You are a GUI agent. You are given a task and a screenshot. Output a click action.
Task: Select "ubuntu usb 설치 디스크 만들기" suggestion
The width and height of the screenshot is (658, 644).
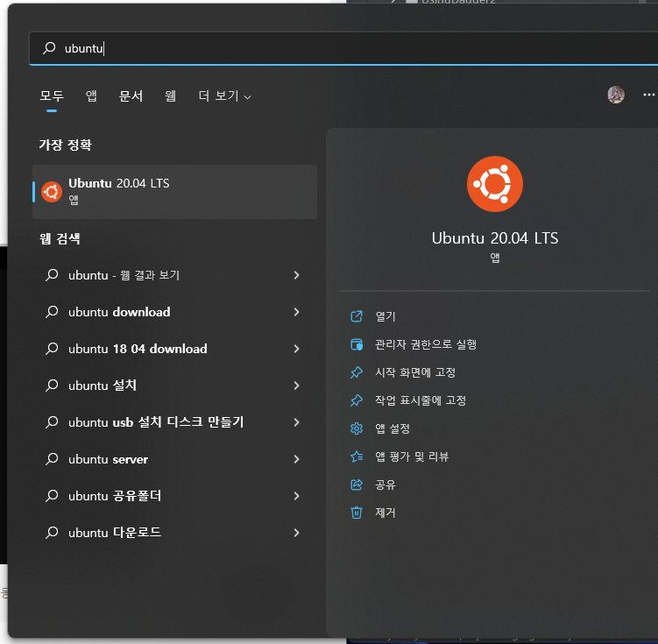174,422
